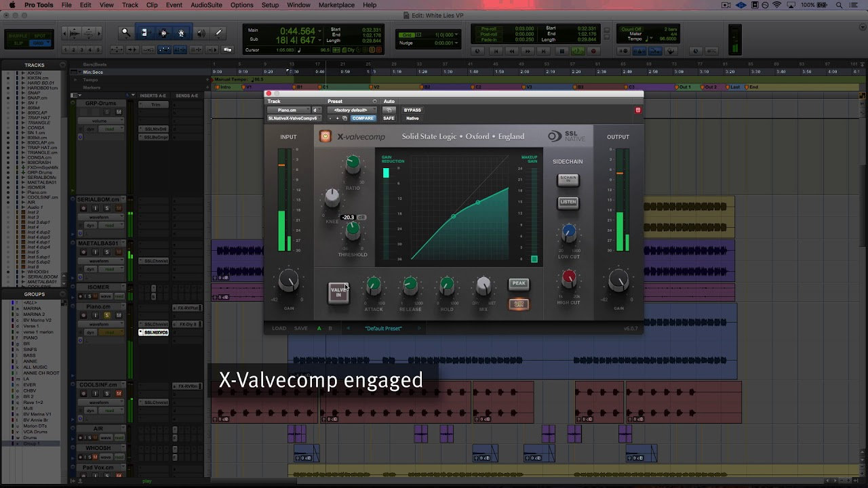The width and height of the screenshot is (868, 488).
Task: Select the Zoomer tool in toolbar
Action: pos(125,33)
